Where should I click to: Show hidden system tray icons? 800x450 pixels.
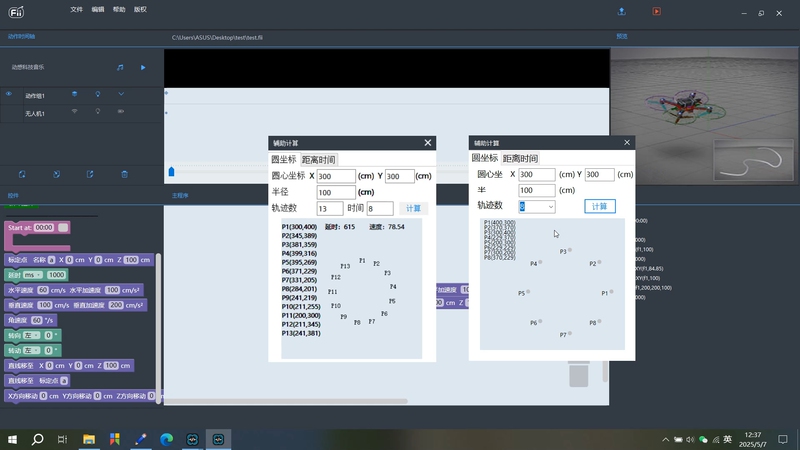[665, 439]
